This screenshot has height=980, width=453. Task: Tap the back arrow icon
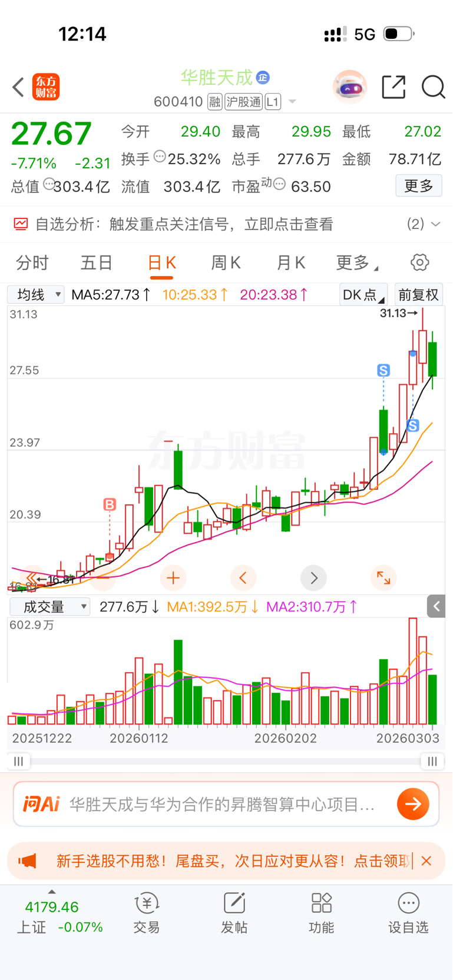[x=19, y=87]
